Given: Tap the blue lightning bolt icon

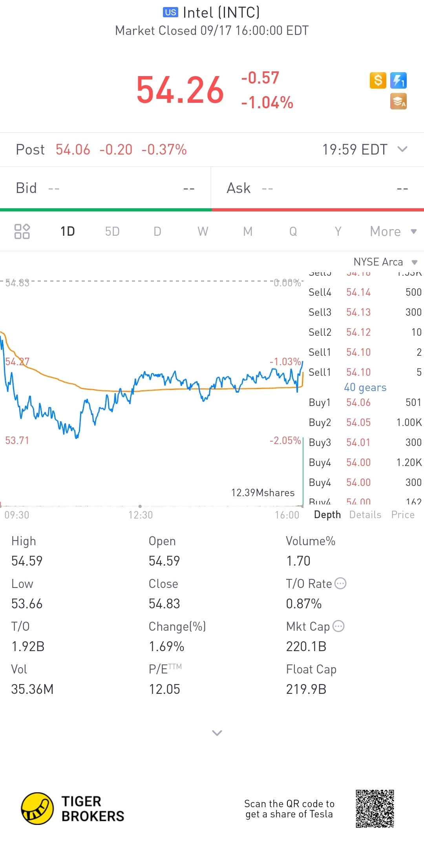Looking at the screenshot, I should coord(398,80).
